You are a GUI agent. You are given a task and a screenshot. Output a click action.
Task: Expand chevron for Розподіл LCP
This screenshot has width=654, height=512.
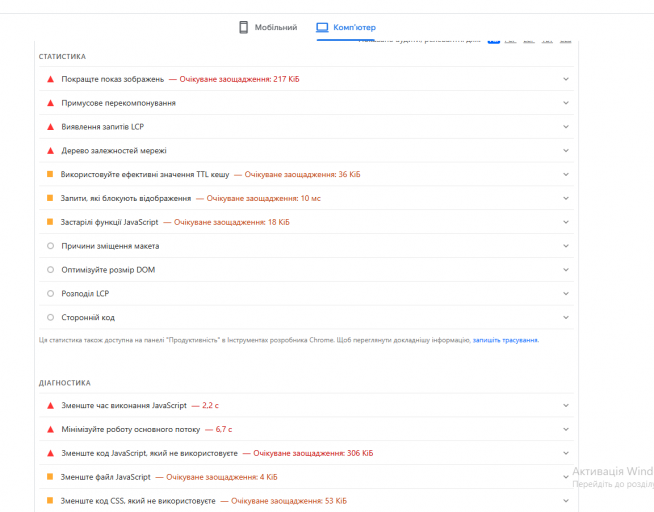point(566,294)
